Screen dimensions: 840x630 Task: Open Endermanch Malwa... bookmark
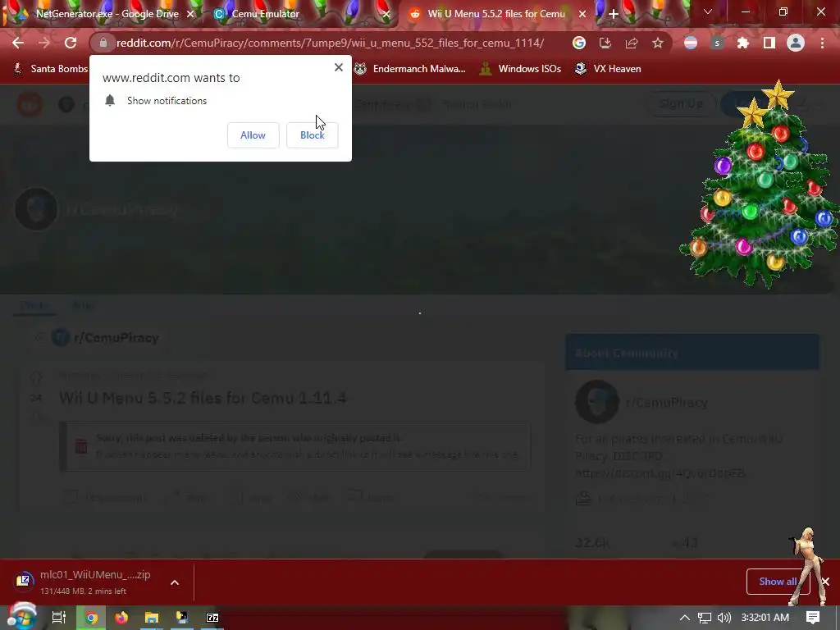[x=410, y=69]
